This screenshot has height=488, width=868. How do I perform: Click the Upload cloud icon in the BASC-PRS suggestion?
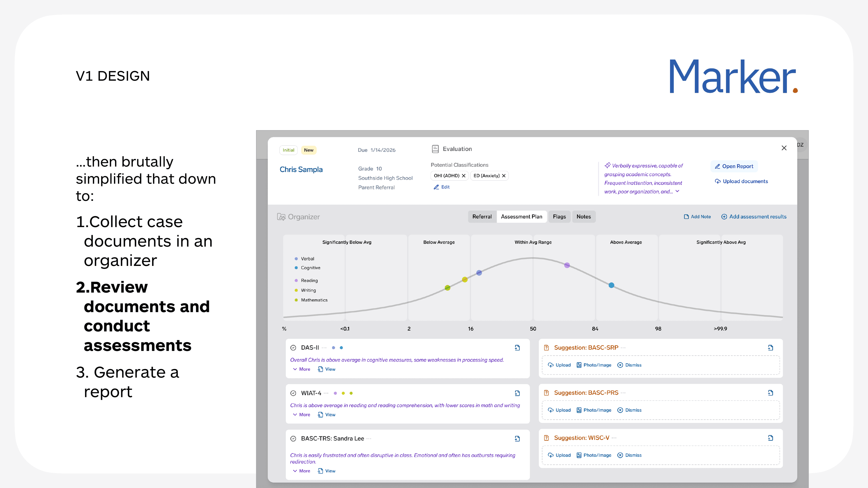(x=551, y=410)
